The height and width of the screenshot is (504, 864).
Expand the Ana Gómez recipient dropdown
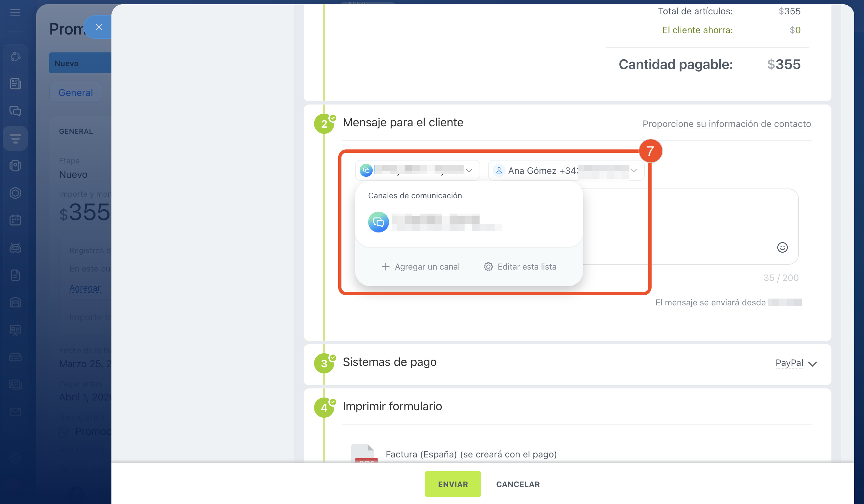coord(566,170)
